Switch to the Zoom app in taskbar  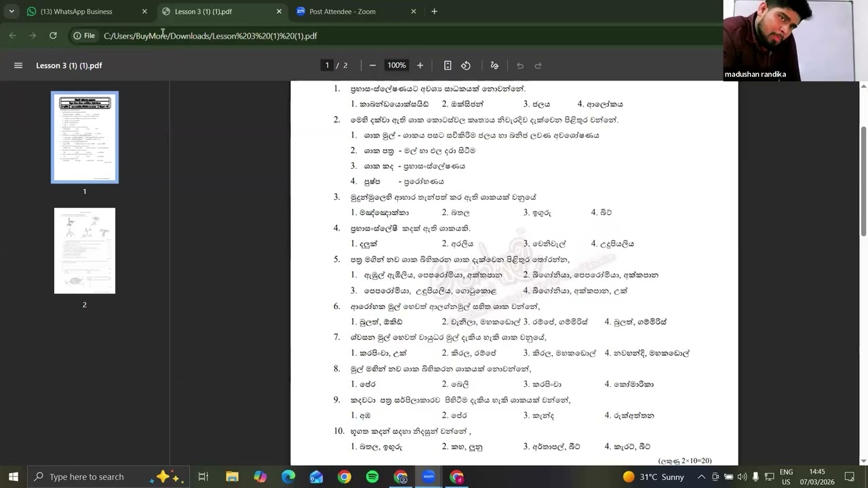[429, 477]
